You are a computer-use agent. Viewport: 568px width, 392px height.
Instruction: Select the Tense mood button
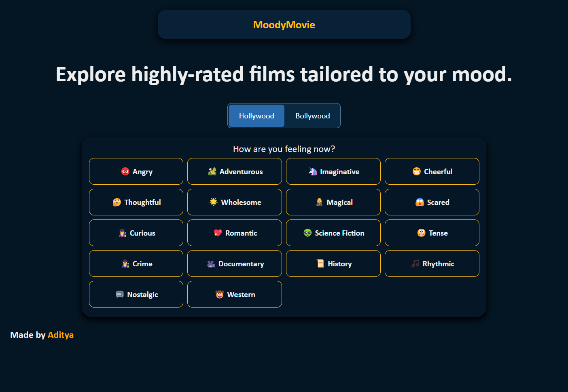click(432, 233)
